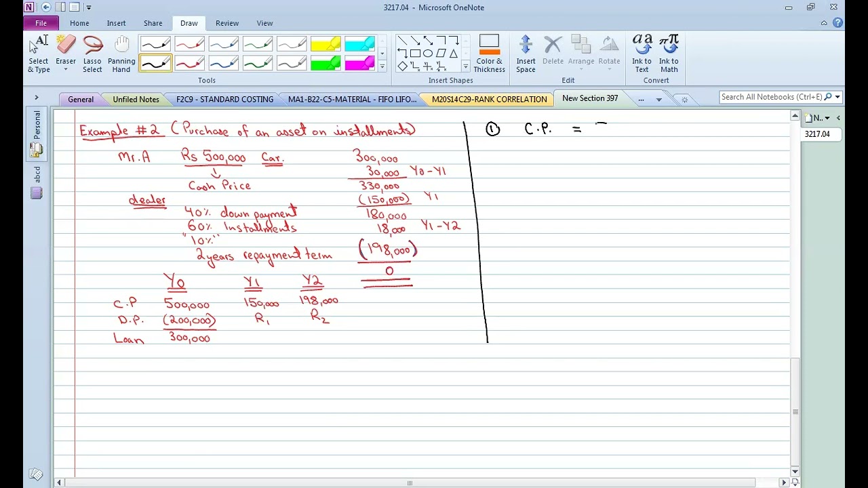Open the Unfiled Notes section tab
Screen dimensions: 868x488
tap(136, 99)
